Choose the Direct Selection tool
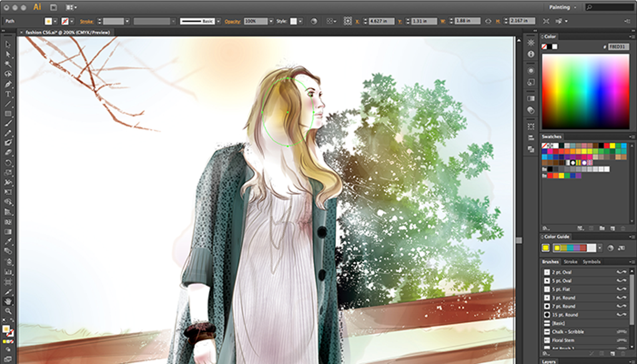 click(x=8, y=54)
